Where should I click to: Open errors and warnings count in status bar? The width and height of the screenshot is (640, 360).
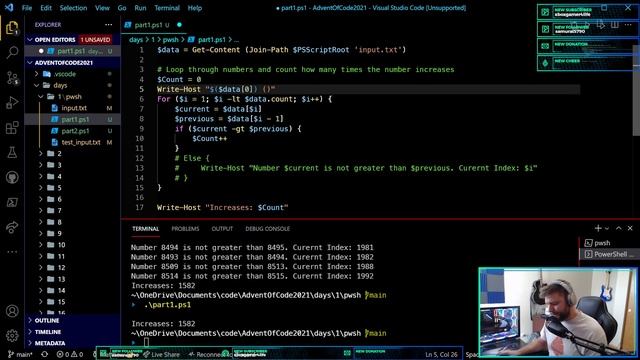pyautogui.click(x=70, y=354)
